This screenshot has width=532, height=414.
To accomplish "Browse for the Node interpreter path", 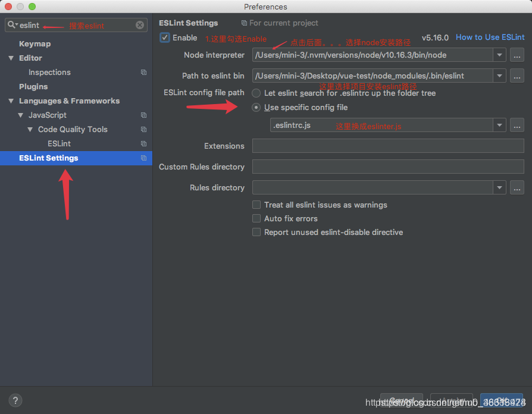I will point(517,55).
